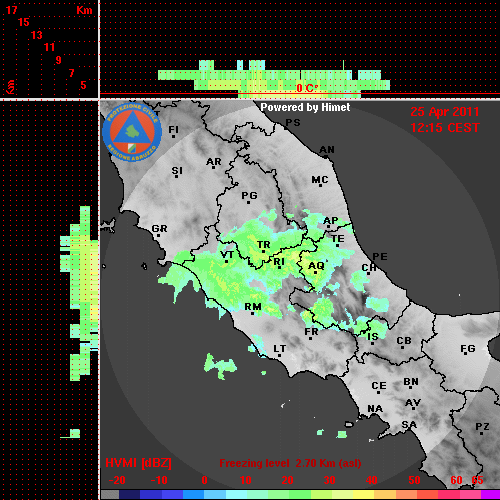Select the FG city label
Screen dimensions: 500x500
pyautogui.click(x=467, y=349)
